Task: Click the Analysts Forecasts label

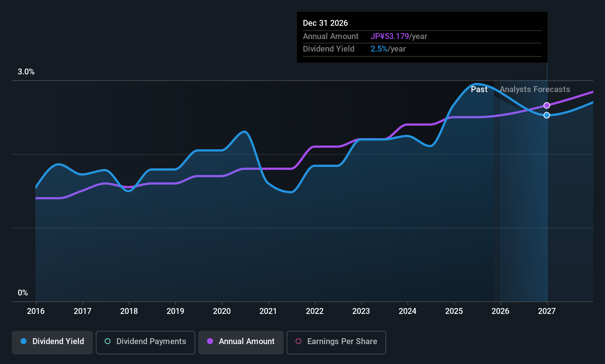Action: 535,89
